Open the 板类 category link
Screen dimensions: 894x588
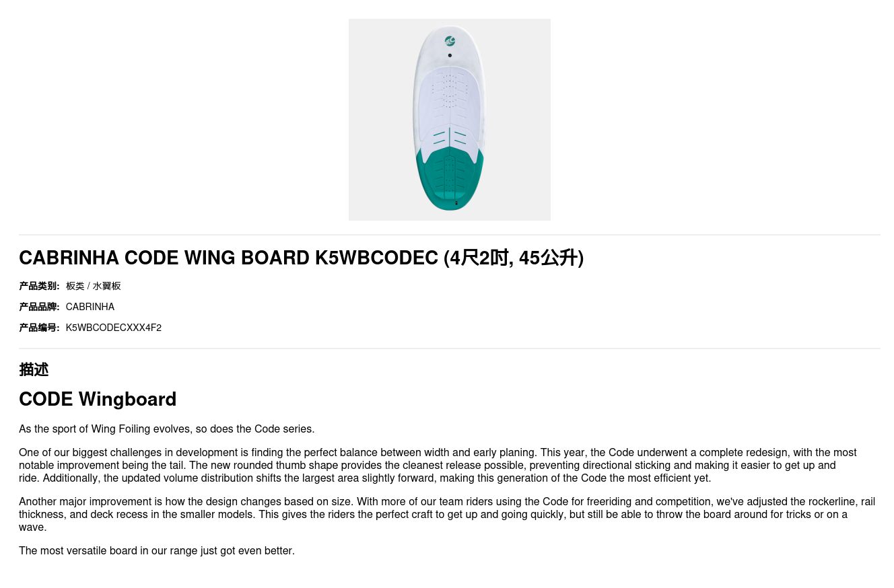pos(75,286)
